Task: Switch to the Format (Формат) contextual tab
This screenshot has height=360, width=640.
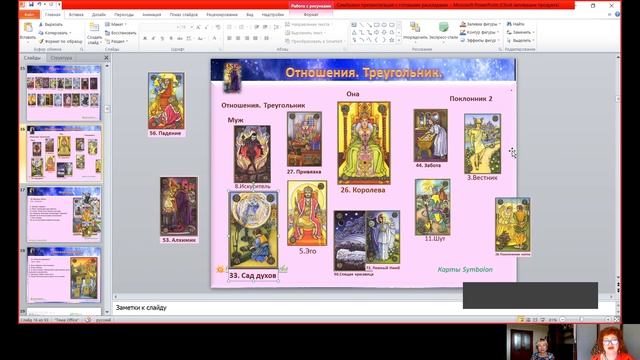Action: point(311,14)
